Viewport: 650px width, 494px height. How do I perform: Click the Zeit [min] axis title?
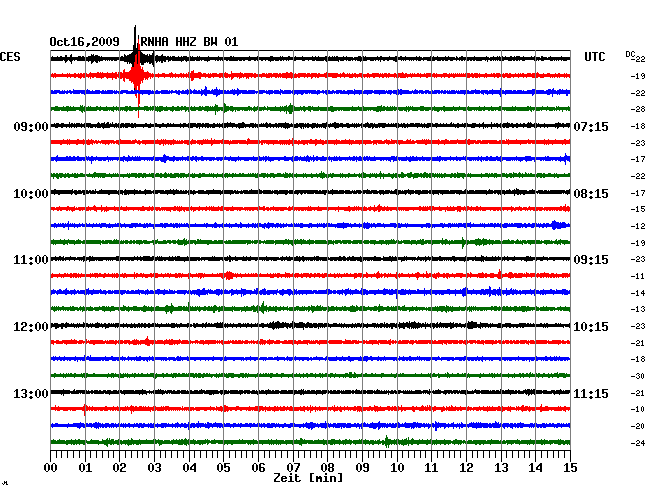308,479
